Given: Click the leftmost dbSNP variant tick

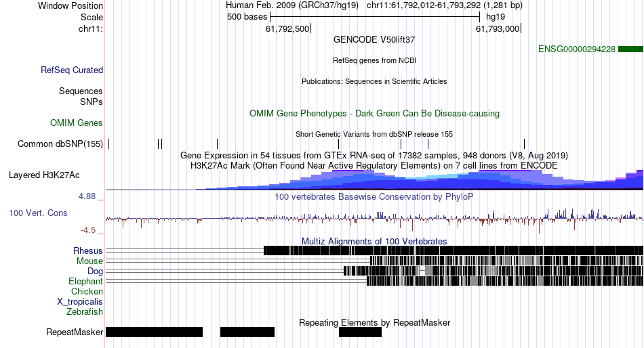Looking at the screenshot, I should [109, 144].
